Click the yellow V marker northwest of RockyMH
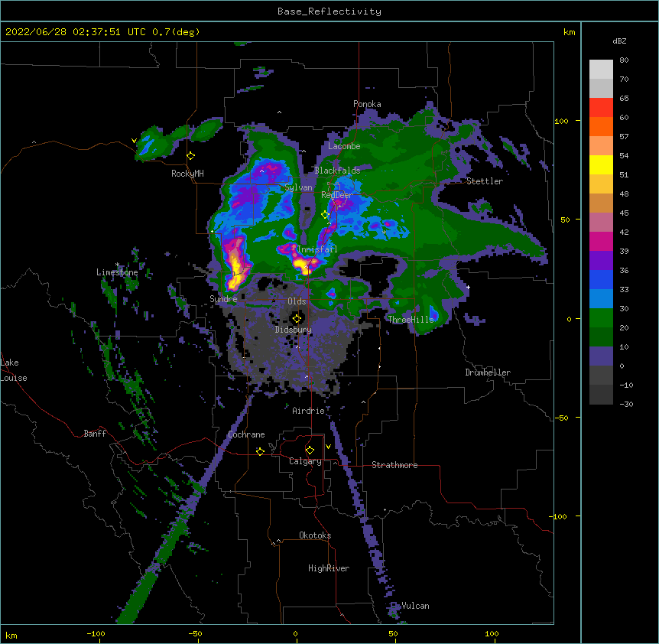Viewport: 659px width, 644px height. point(134,141)
